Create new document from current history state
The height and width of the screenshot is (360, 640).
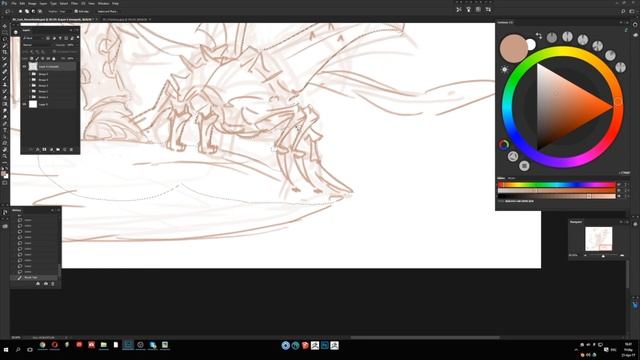pyautogui.click(x=38, y=284)
